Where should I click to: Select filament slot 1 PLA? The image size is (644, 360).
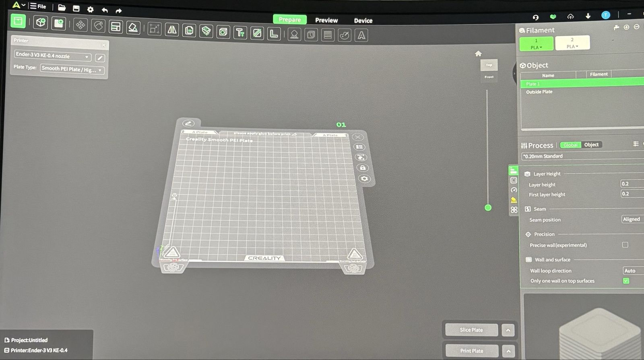coord(536,44)
